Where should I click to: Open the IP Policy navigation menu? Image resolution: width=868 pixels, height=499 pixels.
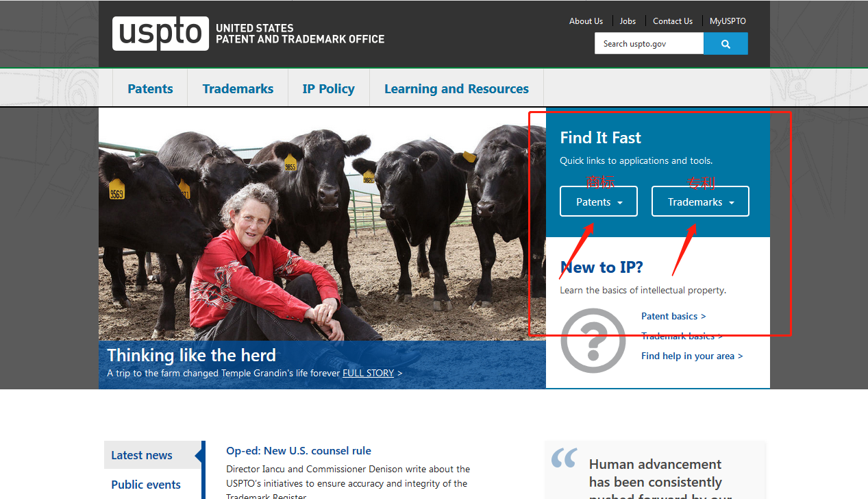(328, 88)
